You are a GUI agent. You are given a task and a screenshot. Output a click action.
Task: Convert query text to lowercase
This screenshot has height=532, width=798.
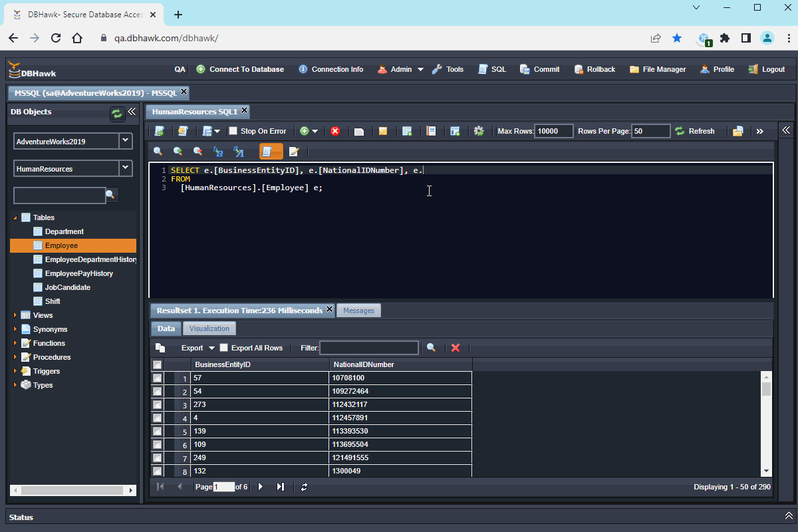(x=217, y=152)
